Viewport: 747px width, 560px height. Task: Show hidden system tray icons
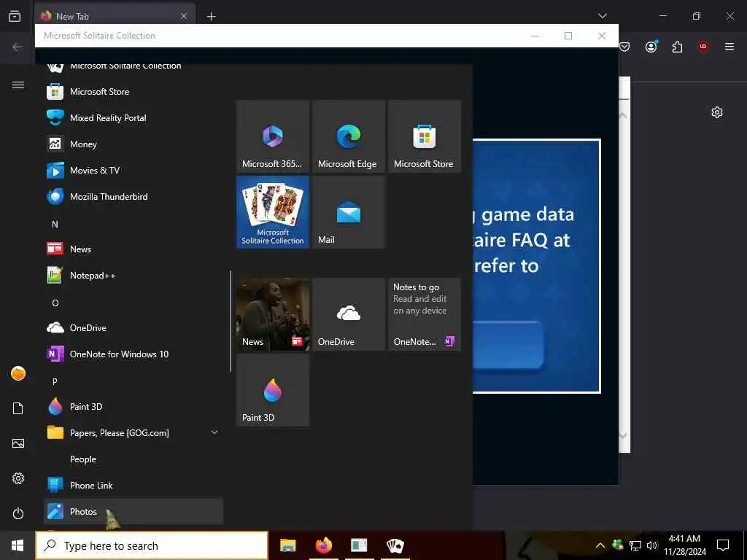coord(600,545)
